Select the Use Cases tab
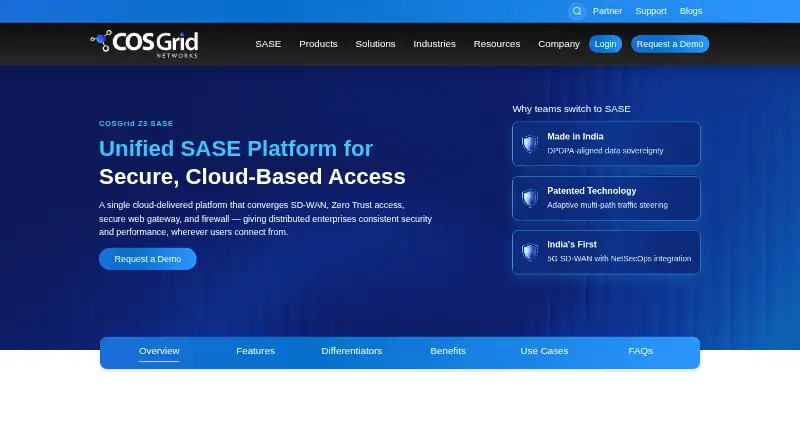This screenshot has height=440, width=800. 544,351
